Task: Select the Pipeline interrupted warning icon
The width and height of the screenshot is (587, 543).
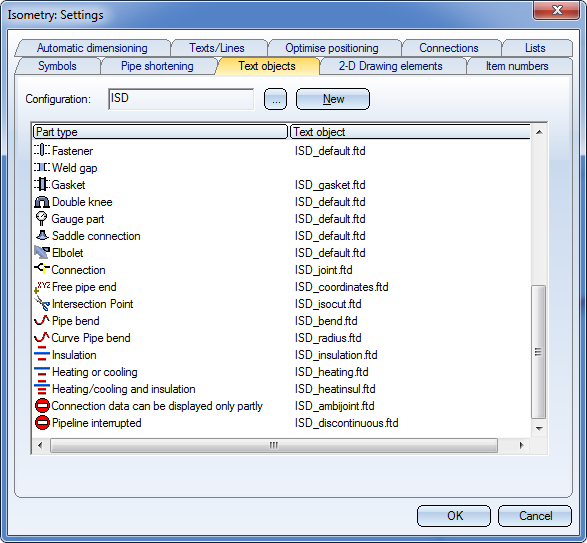Action: (42, 422)
